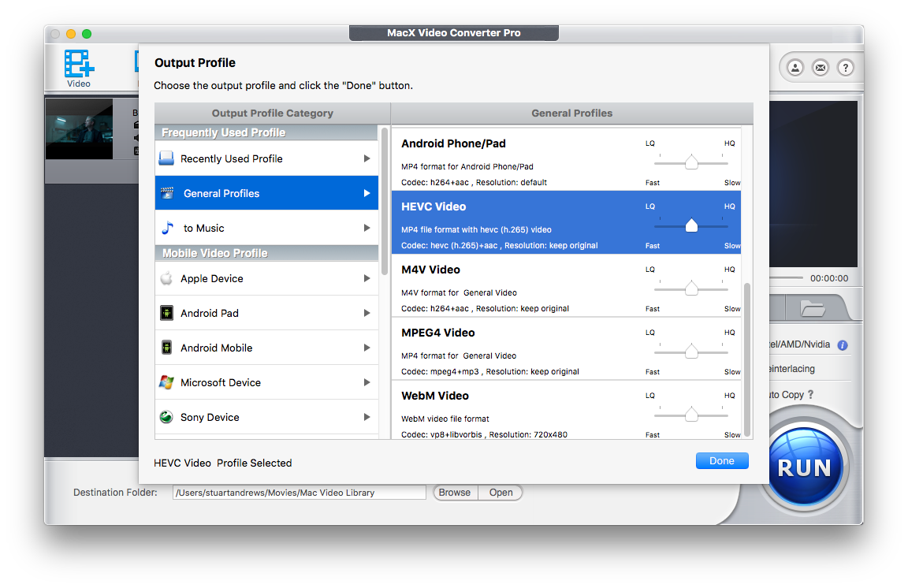This screenshot has height=588, width=908.
Task: Click HEVC Video Profile Selected status text
Action: point(223,463)
